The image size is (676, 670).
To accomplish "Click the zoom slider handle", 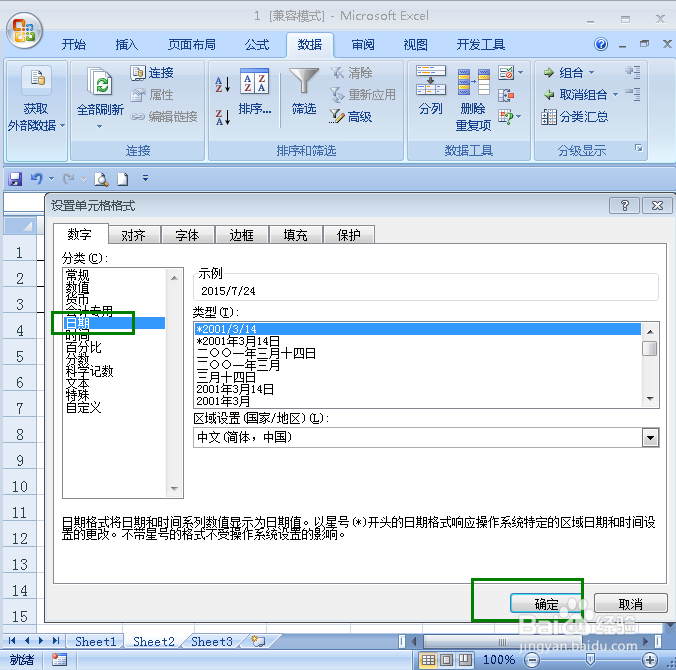I will [590, 659].
